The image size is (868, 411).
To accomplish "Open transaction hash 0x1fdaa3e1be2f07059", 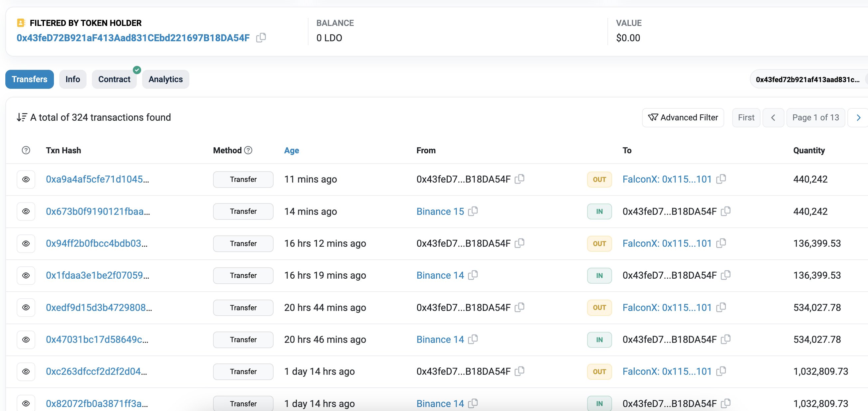I will [98, 275].
